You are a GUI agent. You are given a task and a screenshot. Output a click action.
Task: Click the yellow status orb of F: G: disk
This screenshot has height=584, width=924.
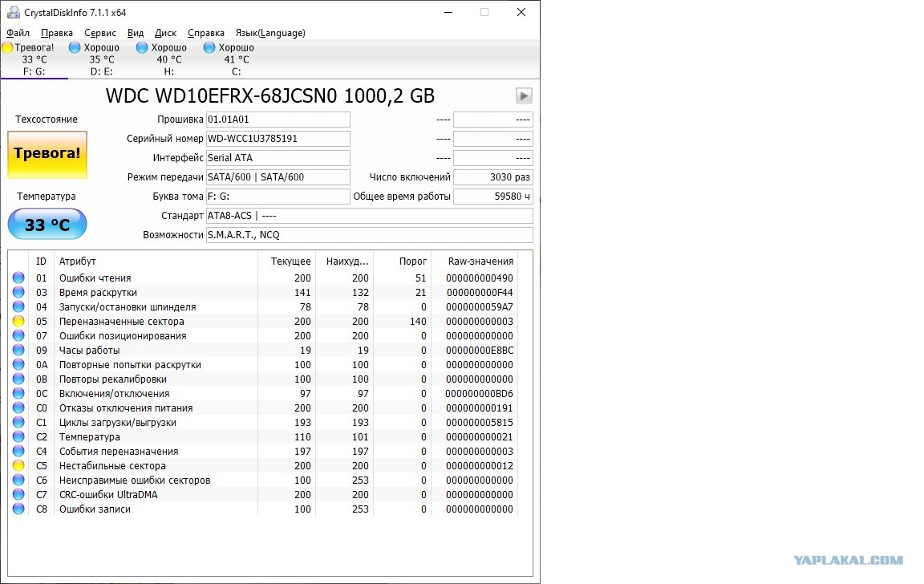[x=8, y=48]
